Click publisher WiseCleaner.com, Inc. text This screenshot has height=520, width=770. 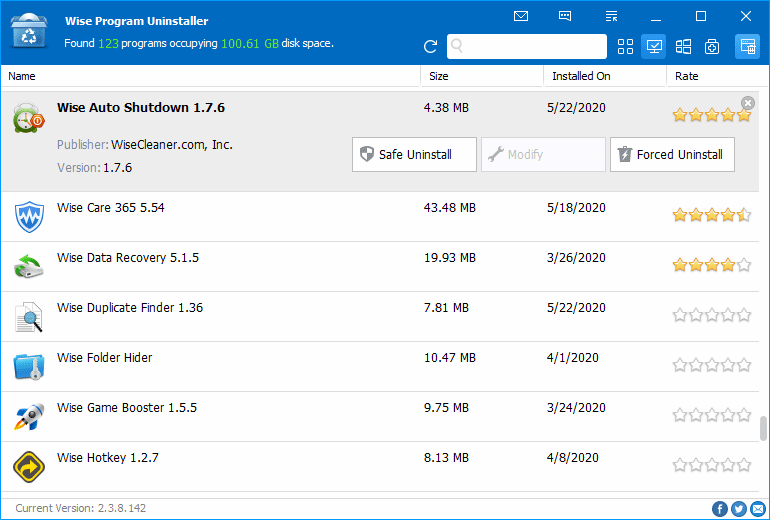tap(171, 145)
